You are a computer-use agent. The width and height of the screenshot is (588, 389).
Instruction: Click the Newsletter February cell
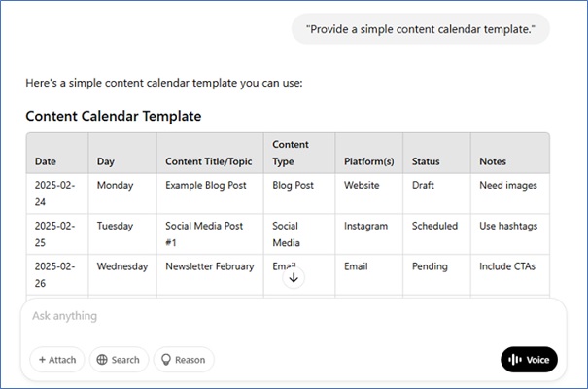pos(209,266)
